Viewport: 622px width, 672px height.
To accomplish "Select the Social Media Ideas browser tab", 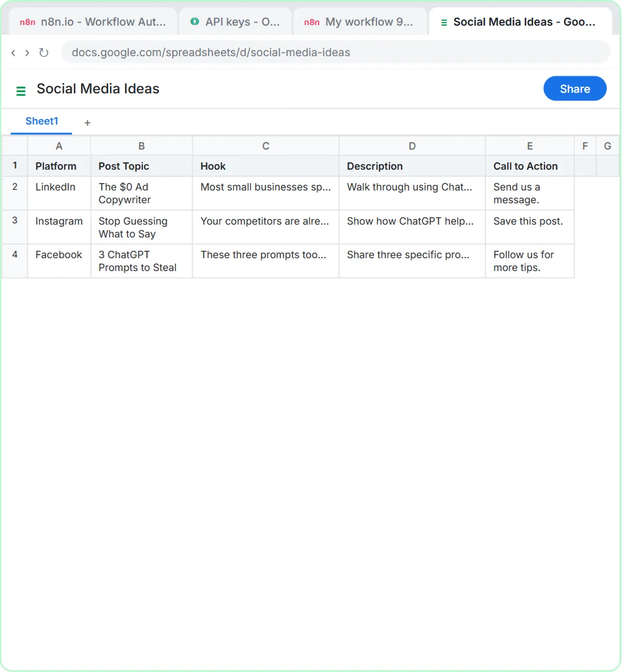I will pyautogui.click(x=520, y=22).
